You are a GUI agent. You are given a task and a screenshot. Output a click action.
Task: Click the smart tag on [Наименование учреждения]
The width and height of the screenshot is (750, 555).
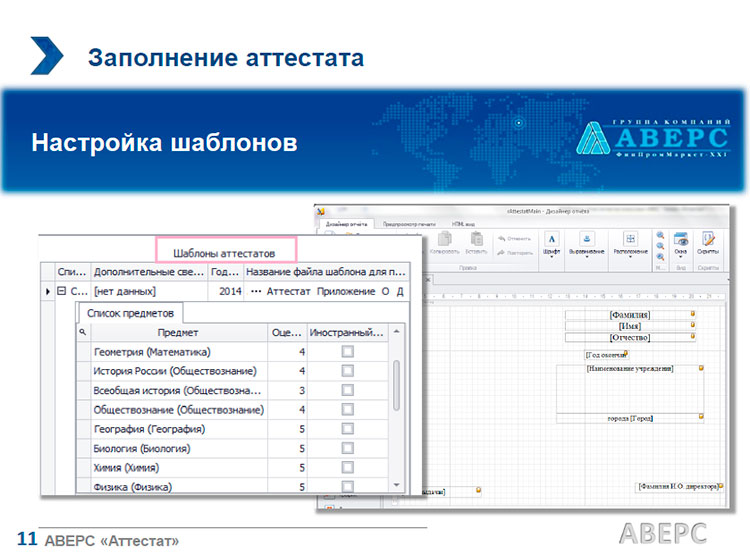point(701,368)
